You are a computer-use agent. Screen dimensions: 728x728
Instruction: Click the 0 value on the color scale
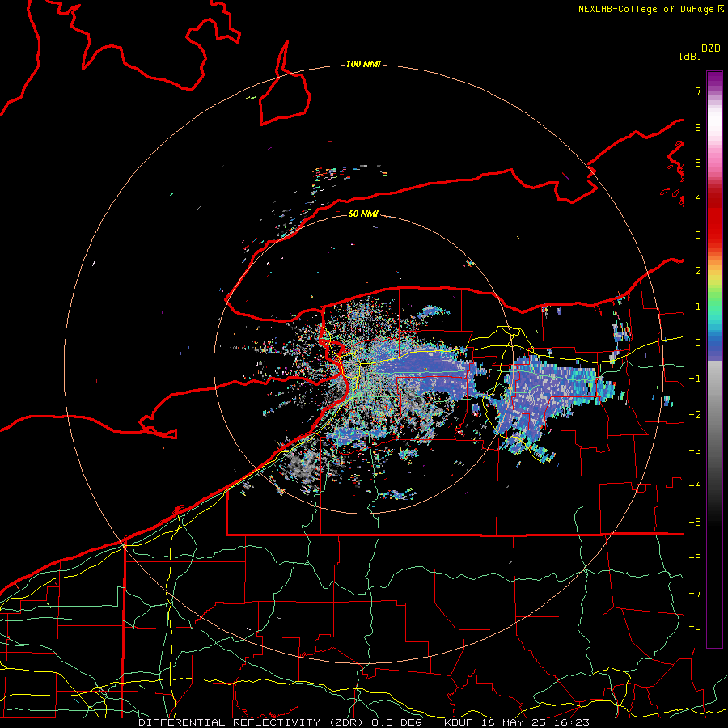(x=698, y=343)
